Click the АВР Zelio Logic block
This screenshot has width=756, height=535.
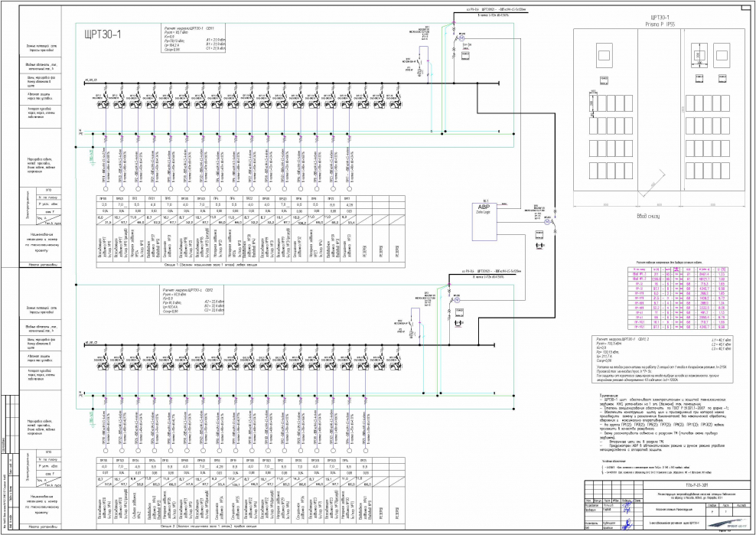pos(489,221)
